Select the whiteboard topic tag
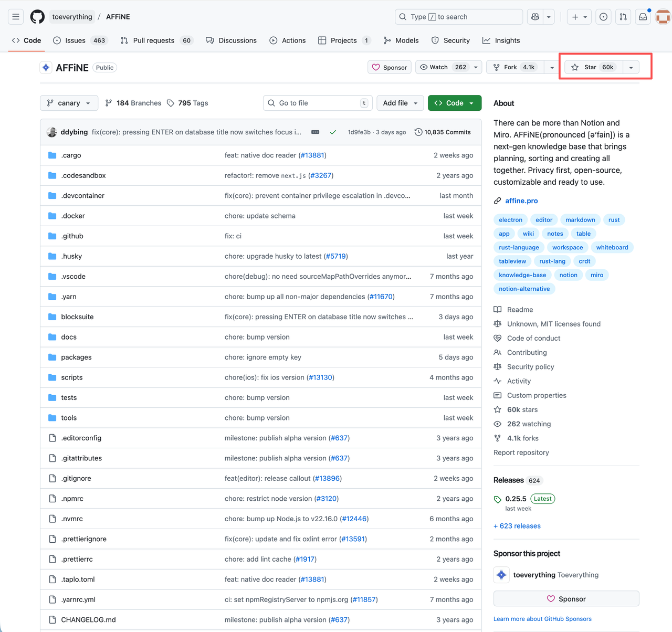This screenshot has width=672, height=632. pyautogui.click(x=612, y=247)
